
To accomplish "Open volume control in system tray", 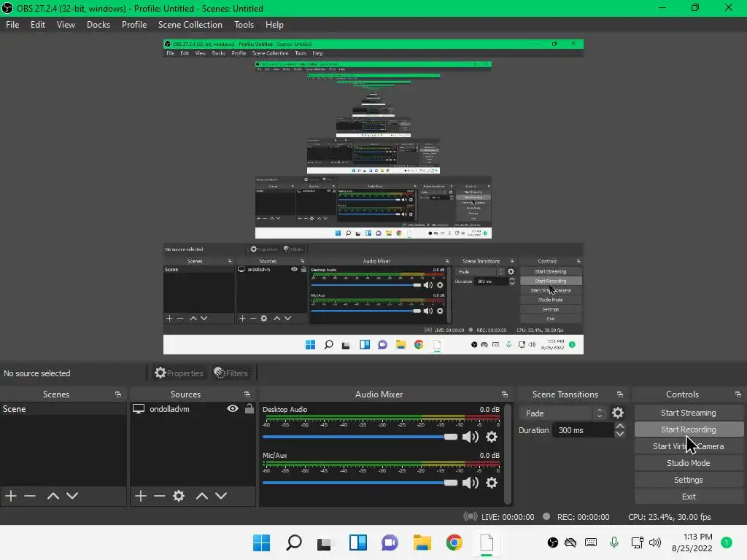I will click(655, 542).
